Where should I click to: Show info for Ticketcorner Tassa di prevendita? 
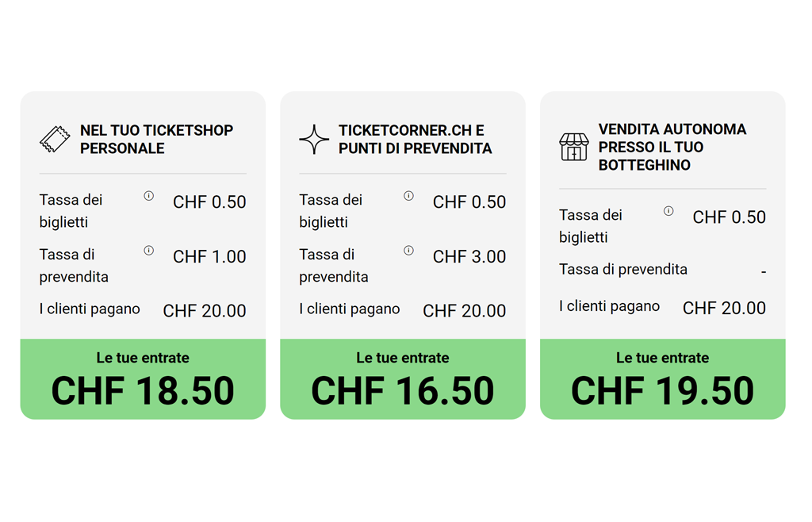click(408, 251)
